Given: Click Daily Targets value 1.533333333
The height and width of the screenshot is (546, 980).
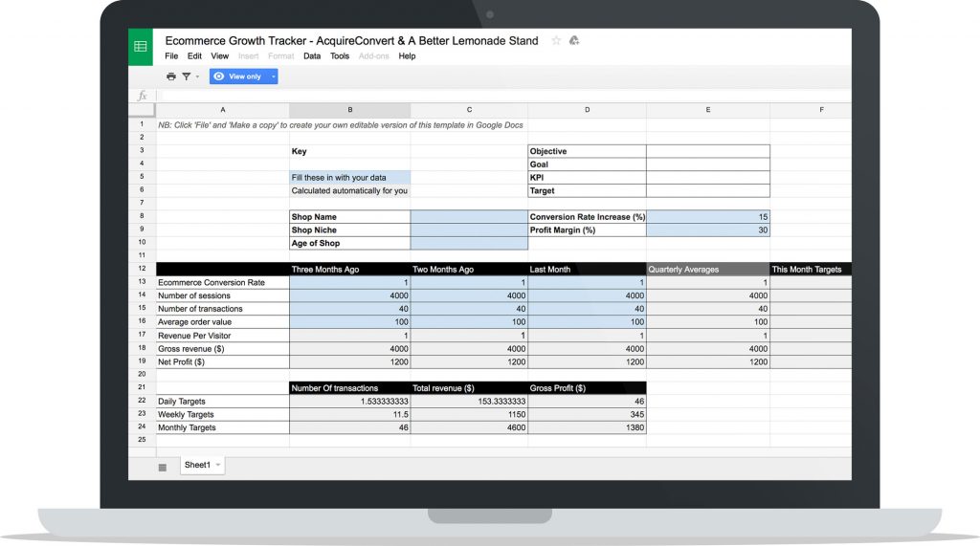Looking at the screenshot, I should (350, 401).
